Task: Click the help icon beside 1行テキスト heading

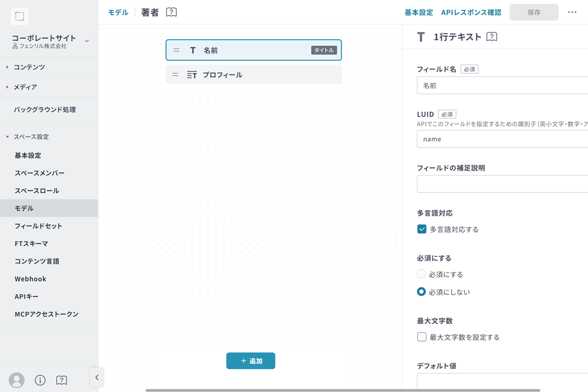Action: coord(492,37)
